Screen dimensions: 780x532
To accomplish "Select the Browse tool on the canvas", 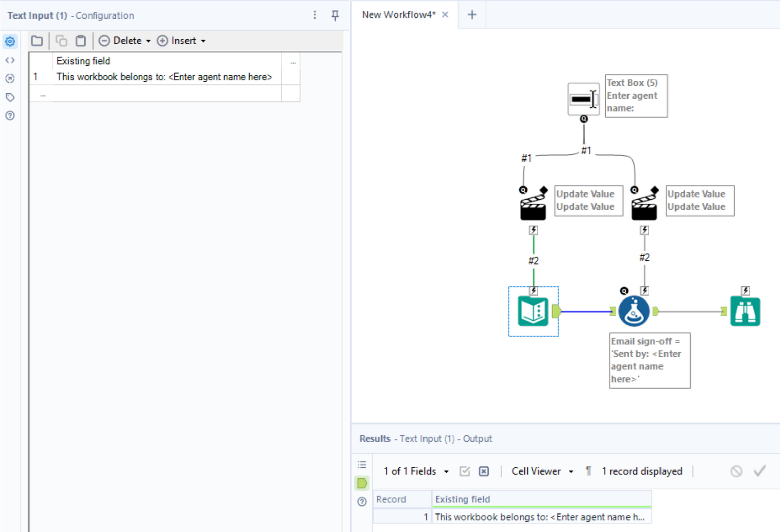I will coord(745,311).
